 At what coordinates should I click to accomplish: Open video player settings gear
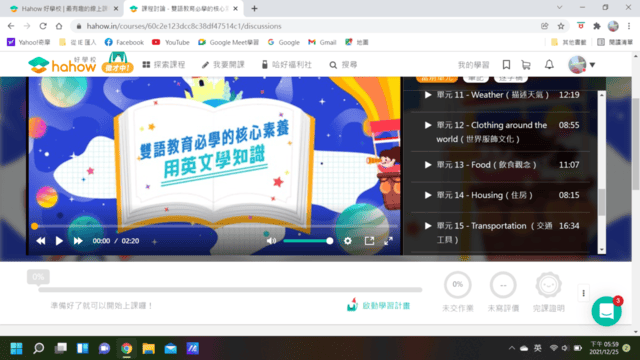348,241
